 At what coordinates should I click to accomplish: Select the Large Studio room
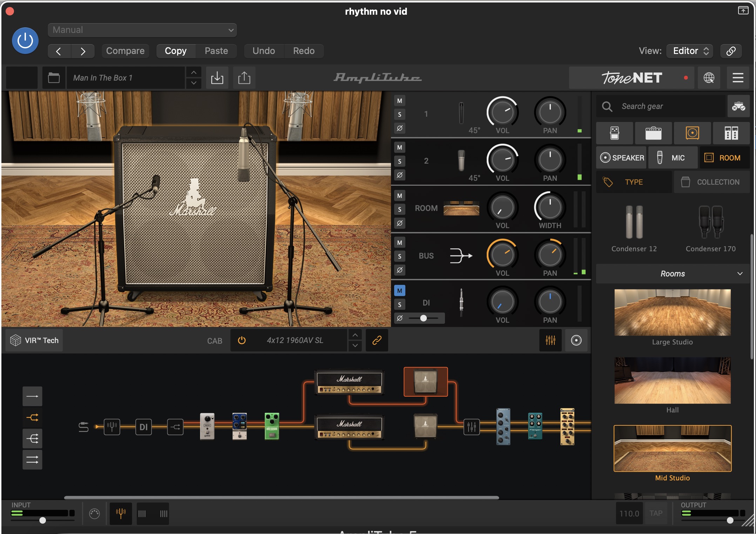coord(673,313)
